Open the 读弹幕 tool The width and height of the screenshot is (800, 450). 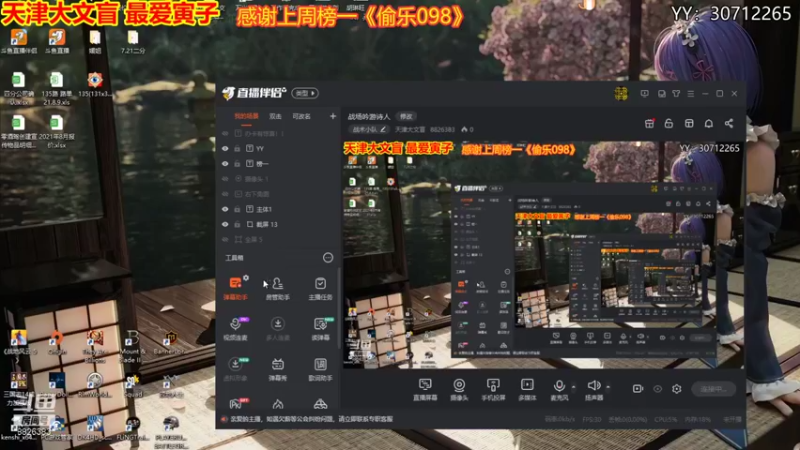320,329
